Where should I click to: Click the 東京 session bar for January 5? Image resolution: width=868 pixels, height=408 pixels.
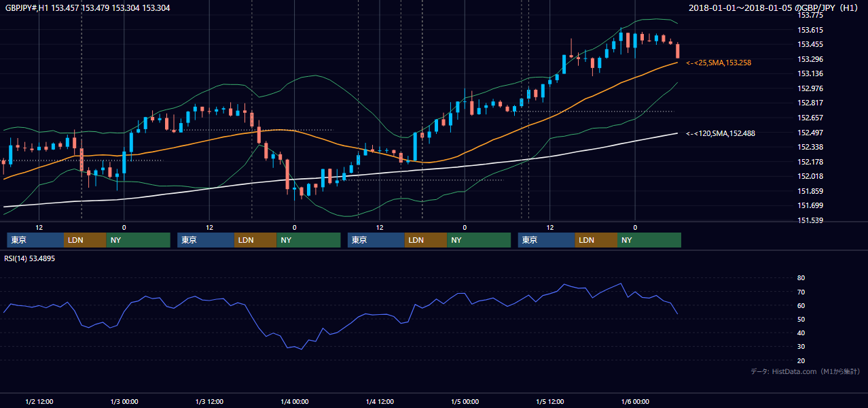click(547, 240)
